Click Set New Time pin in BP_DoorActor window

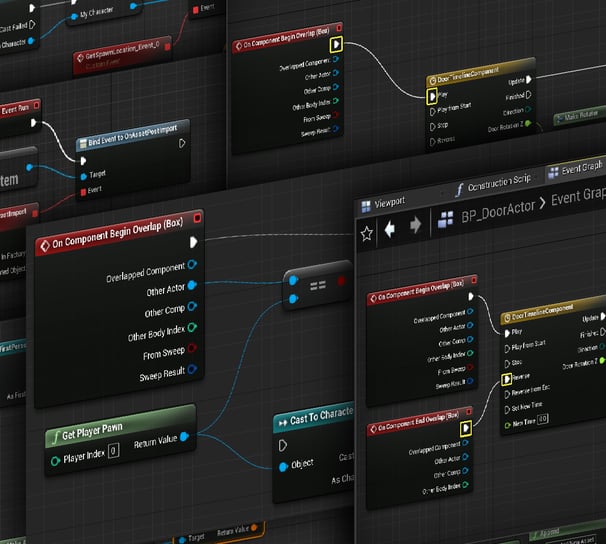(507, 409)
